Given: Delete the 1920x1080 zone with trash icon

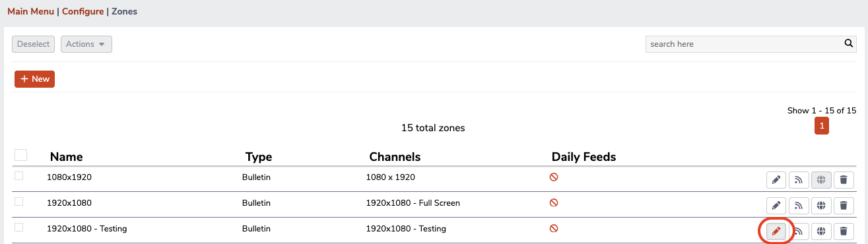Looking at the screenshot, I should [843, 205].
